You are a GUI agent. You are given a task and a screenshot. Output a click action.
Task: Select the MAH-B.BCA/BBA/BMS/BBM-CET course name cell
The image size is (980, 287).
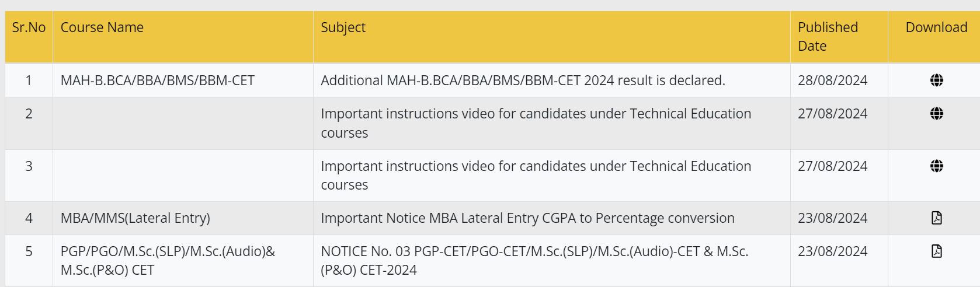pyautogui.click(x=158, y=80)
